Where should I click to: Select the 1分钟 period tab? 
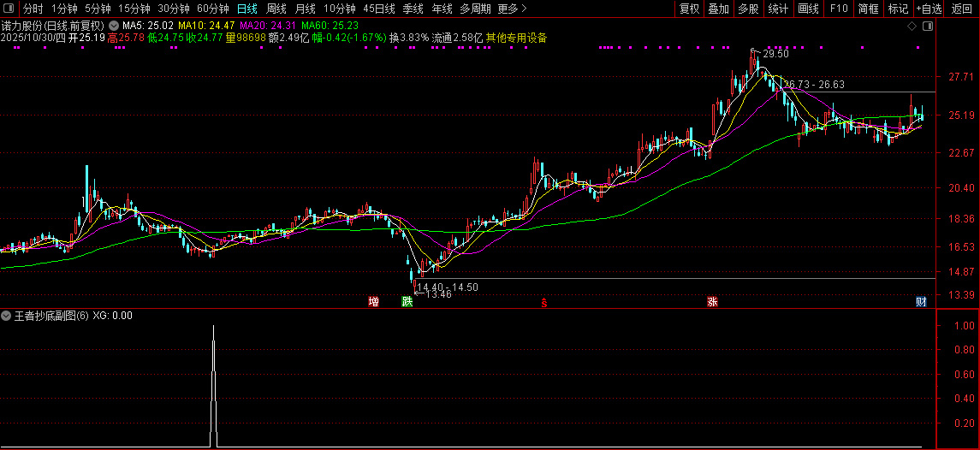(x=64, y=9)
